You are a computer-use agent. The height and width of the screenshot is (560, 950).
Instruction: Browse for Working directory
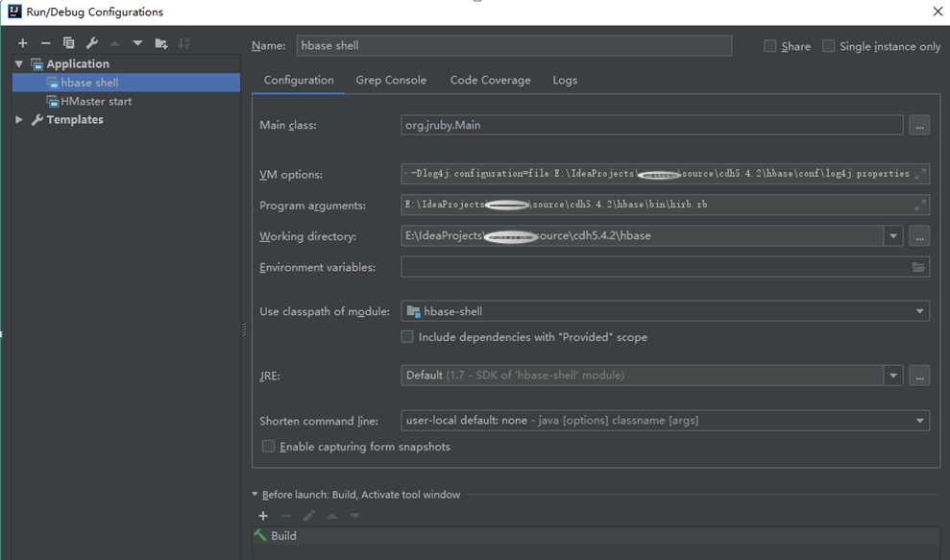pos(919,236)
